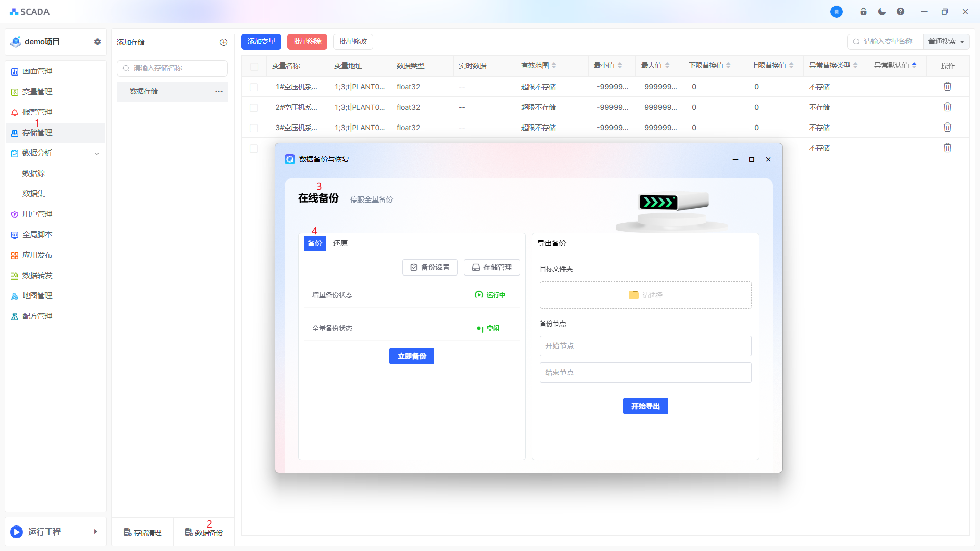Open the 普通搜索 search mode dropdown
The image size is (980, 551).
(946, 42)
